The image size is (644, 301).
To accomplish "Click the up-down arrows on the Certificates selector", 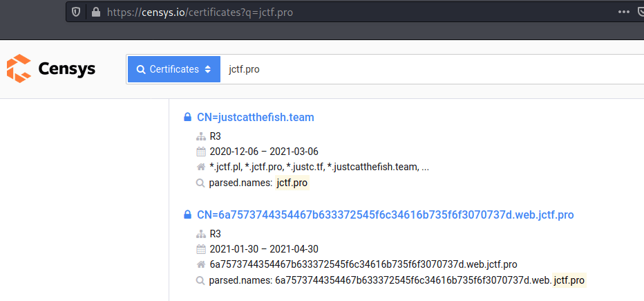I will click(207, 70).
